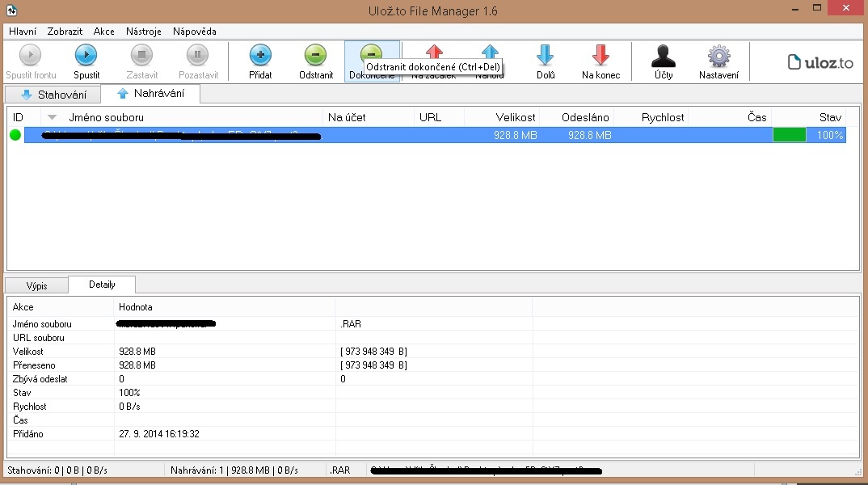Image resolution: width=868 pixels, height=485 pixels.
Task: Select the Čas row in details panel
Action: [20, 420]
